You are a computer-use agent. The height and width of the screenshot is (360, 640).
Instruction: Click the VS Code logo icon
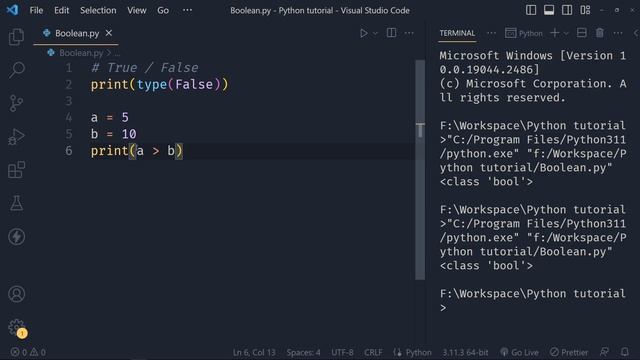click(12, 10)
